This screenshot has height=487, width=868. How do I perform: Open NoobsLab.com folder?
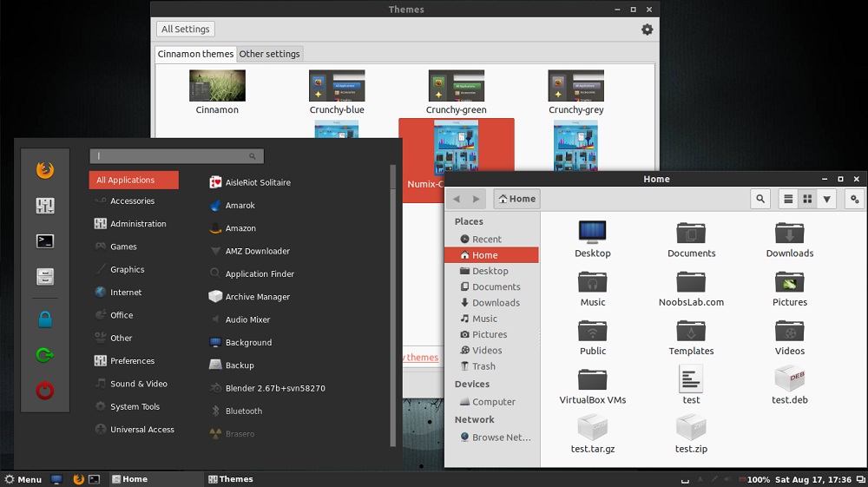(x=691, y=288)
